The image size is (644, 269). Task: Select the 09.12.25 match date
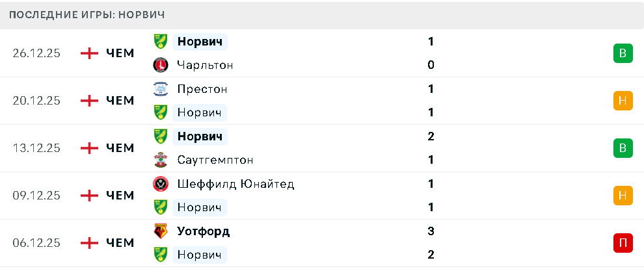[36, 196]
